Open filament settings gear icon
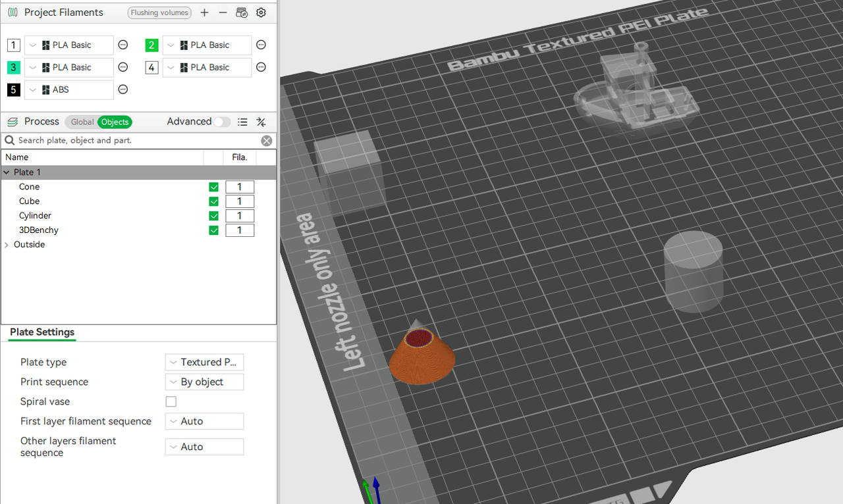This screenshot has height=504, width=843. 261,13
